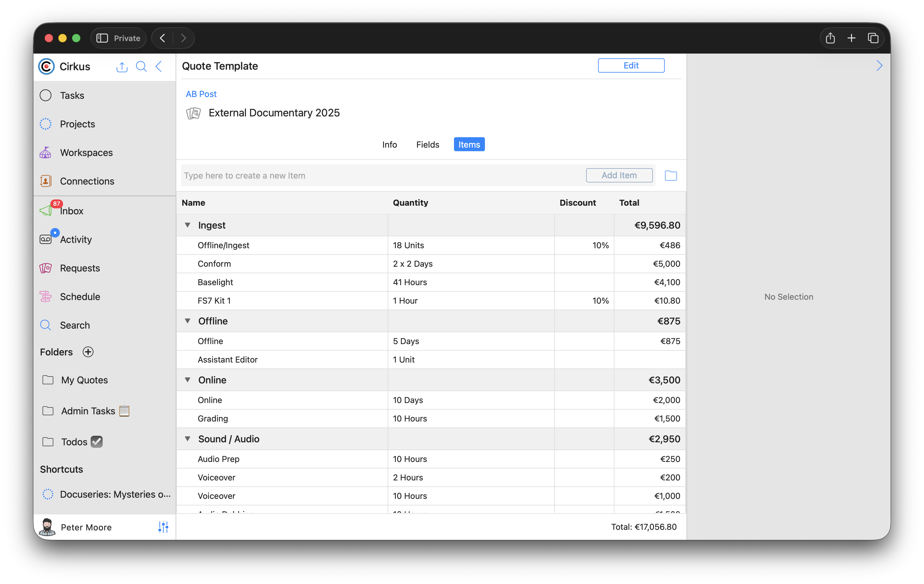
Task: Open the Tasks circle icon
Action: (x=46, y=95)
